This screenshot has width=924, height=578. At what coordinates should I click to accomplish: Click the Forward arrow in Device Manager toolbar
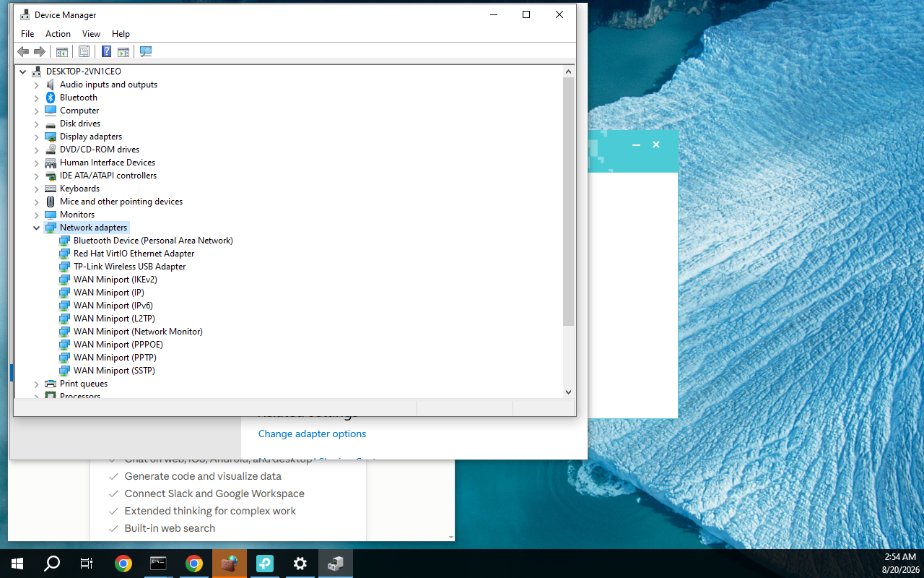[40, 51]
